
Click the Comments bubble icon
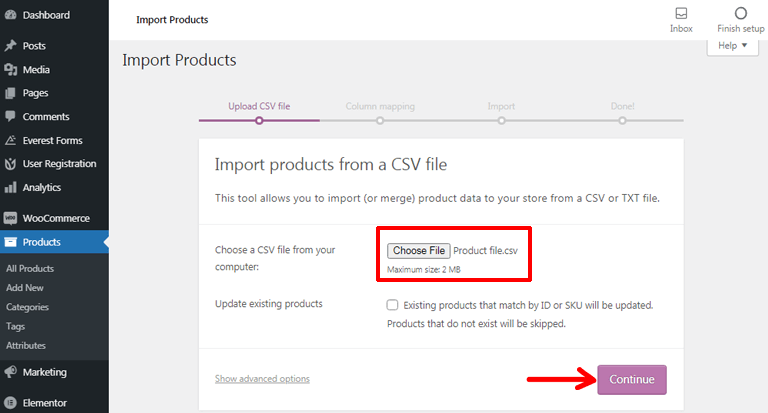pos(11,117)
